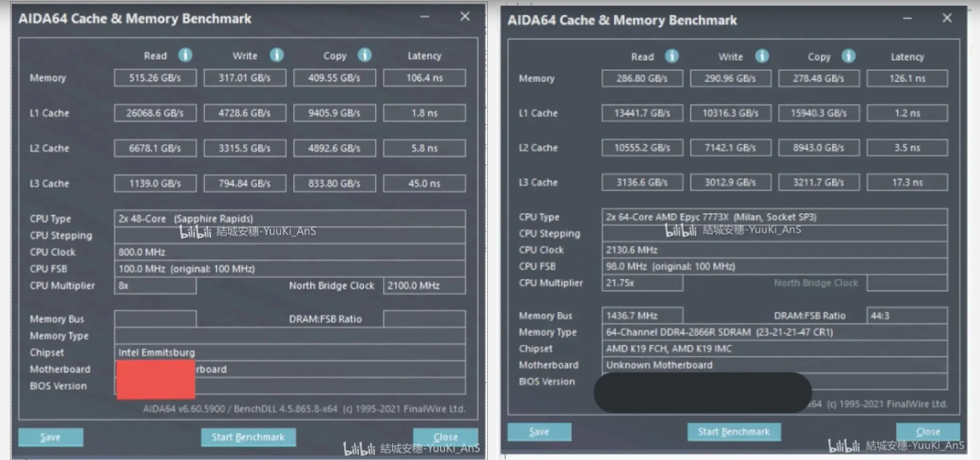Click the Write info icon in right window
The height and width of the screenshot is (460, 980).
tap(762, 56)
